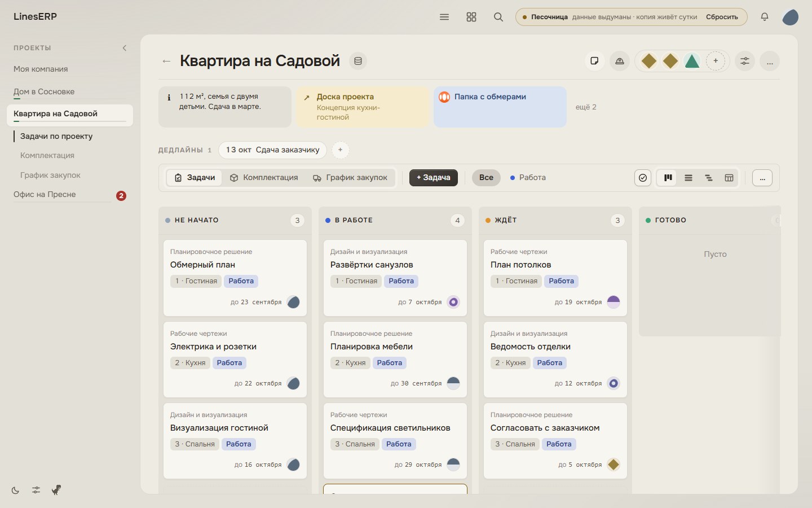
Task: Switch to the list view icon
Action: [x=689, y=178]
